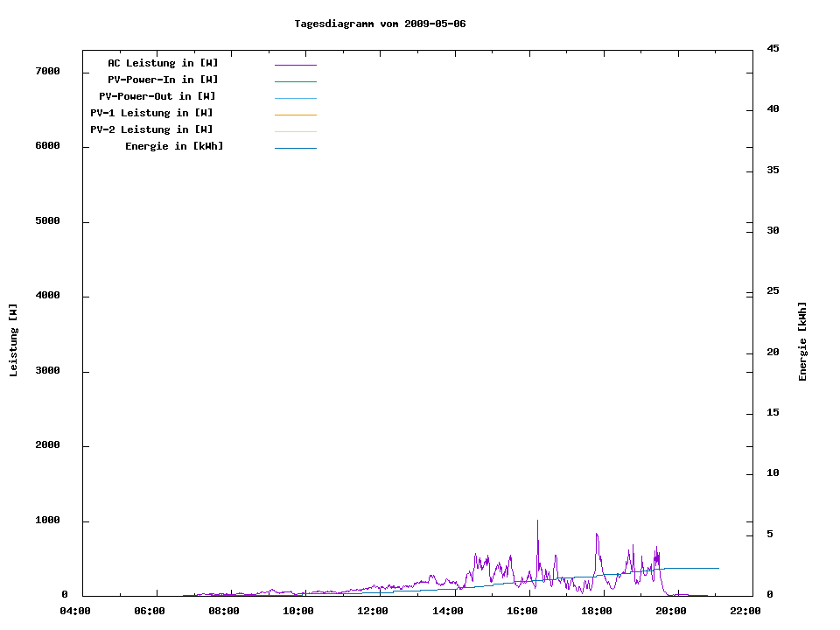Select the "PV-Power-In in [W]" legend label
The width and height of the screenshot is (840, 630).
coord(169,80)
